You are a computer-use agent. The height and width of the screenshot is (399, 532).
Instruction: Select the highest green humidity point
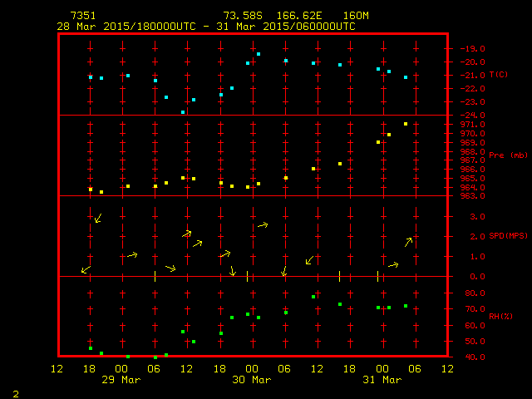click(x=313, y=297)
